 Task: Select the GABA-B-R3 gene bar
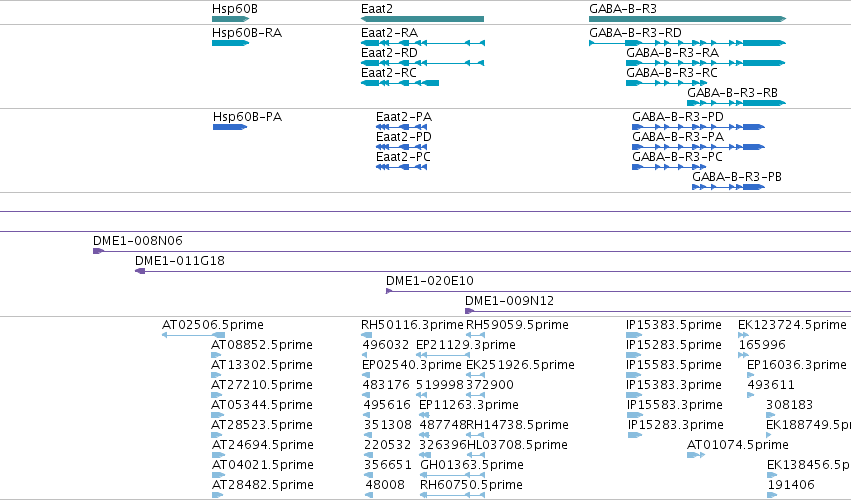688,19
